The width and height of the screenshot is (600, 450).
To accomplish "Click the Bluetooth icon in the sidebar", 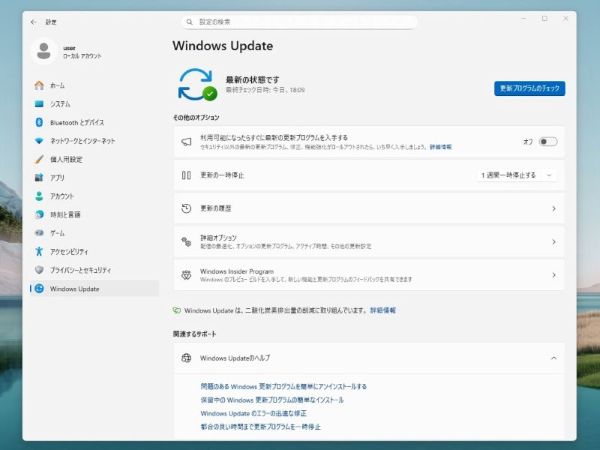I will click(39, 122).
